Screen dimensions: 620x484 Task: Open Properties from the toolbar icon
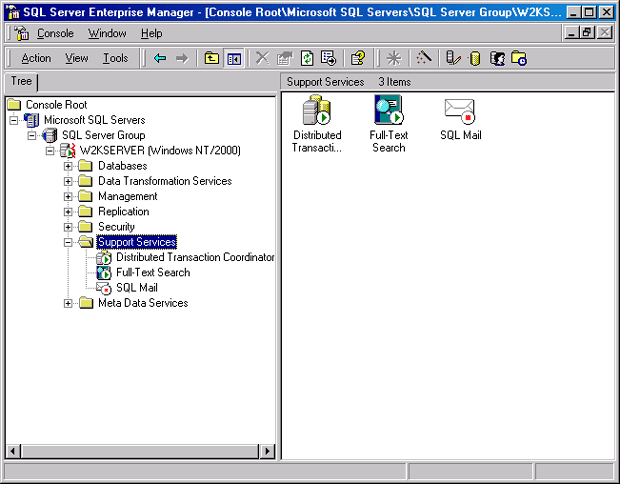coord(285,59)
